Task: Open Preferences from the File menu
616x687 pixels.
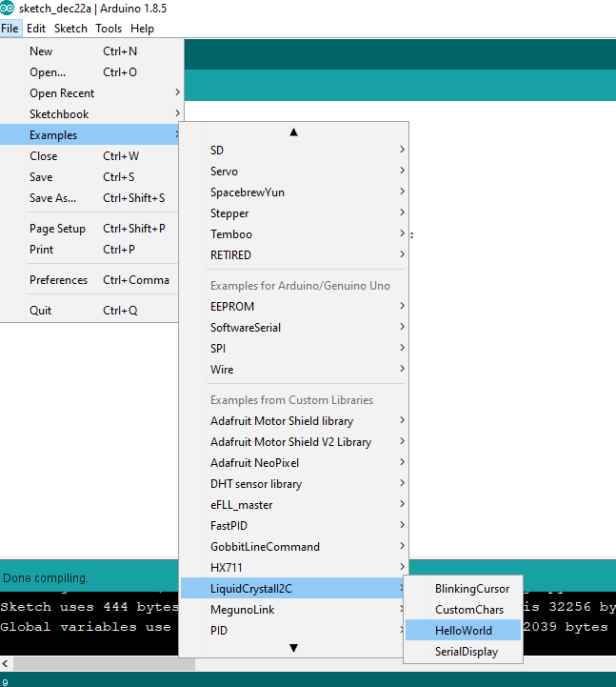Action: click(x=89, y=280)
